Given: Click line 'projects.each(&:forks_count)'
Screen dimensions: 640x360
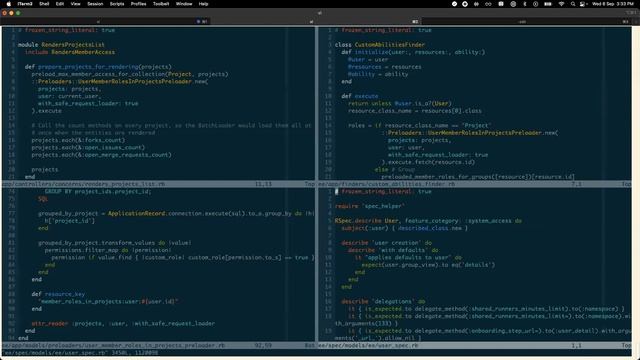Looking at the screenshot, I should coord(78,140).
